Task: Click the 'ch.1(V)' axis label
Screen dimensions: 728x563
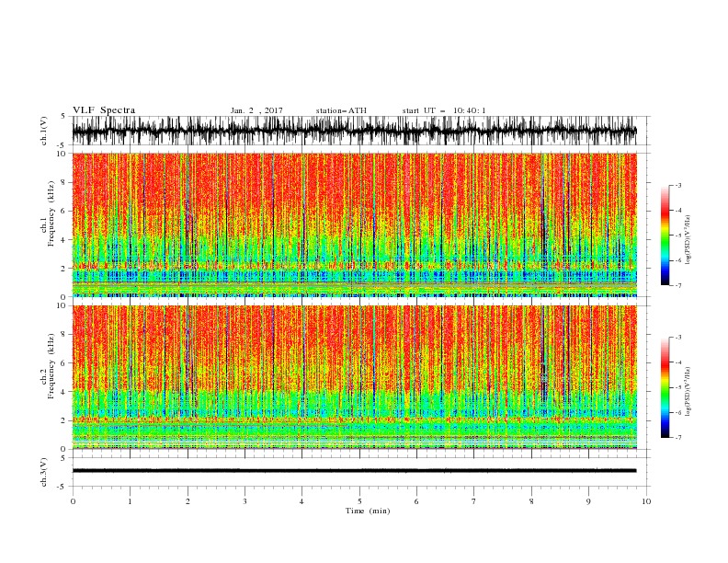Action: (x=44, y=131)
